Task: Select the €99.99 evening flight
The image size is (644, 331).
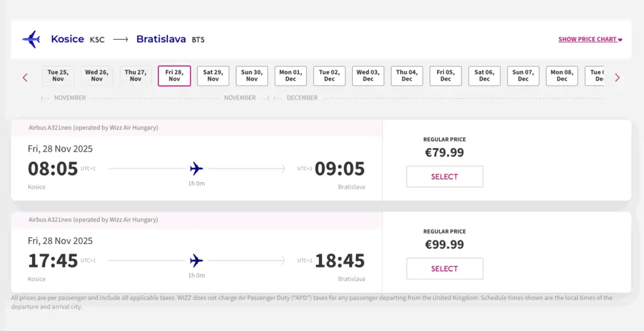Action: (445, 269)
